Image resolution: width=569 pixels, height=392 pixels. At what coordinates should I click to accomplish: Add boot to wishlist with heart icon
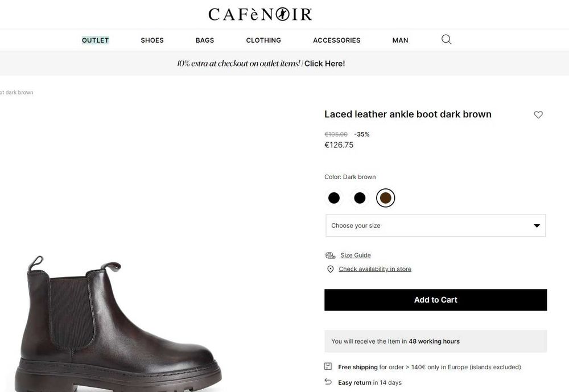(x=538, y=115)
